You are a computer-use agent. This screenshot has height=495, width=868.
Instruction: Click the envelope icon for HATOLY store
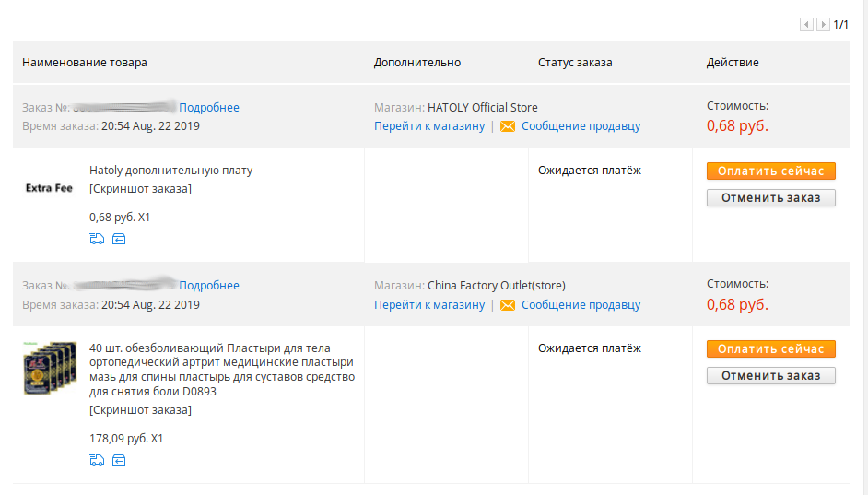[x=508, y=126]
